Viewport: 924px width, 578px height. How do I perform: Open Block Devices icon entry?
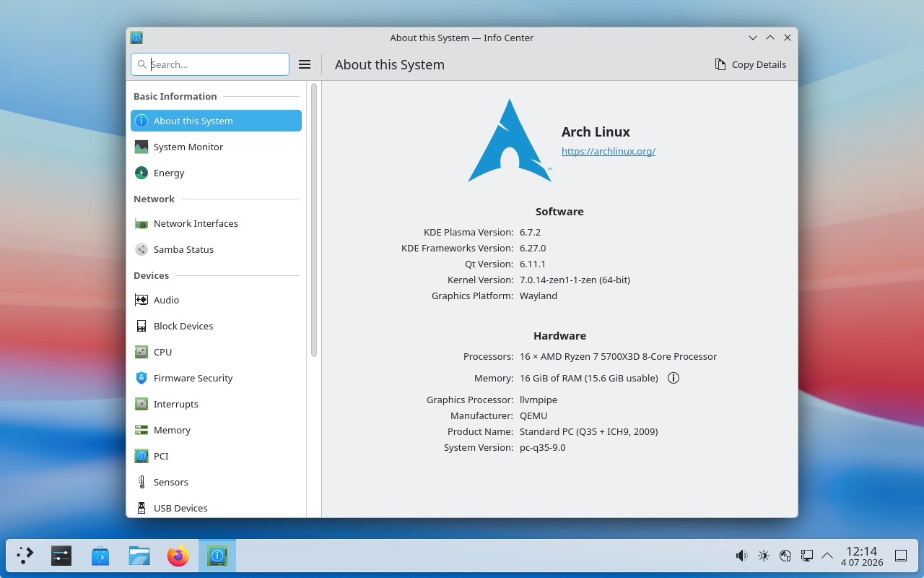141,326
